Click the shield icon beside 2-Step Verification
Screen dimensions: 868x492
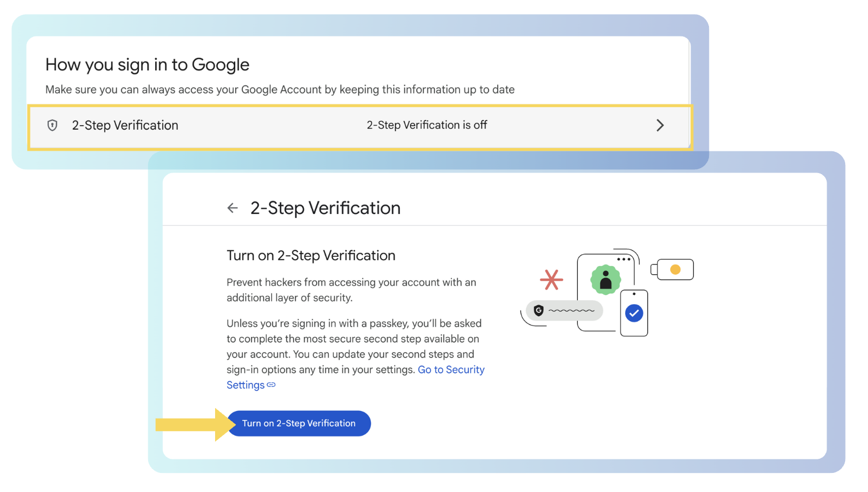click(x=52, y=126)
